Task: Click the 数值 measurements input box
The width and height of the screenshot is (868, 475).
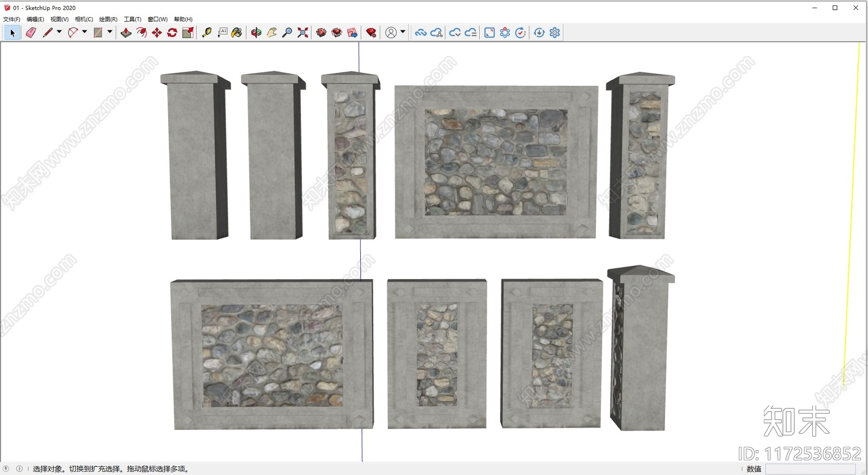Action: [810, 469]
